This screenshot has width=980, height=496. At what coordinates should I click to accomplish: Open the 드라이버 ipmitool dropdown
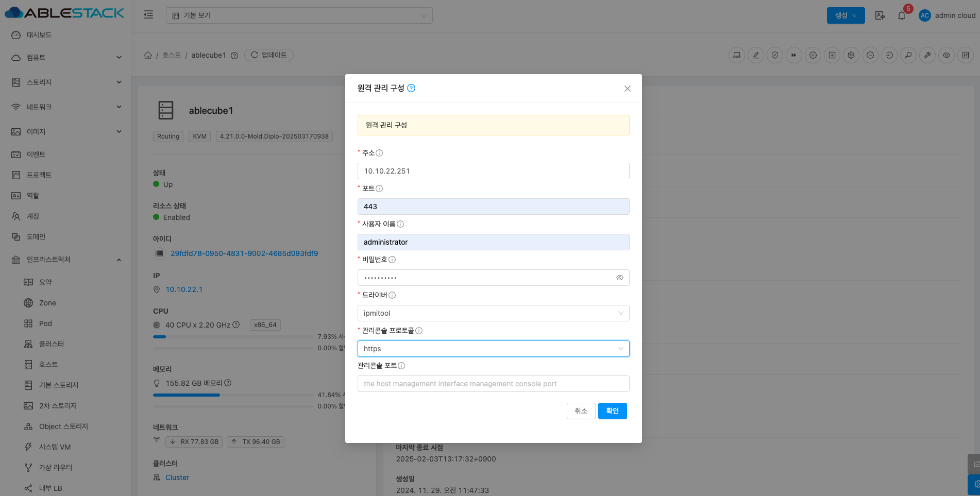coord(493,313)
